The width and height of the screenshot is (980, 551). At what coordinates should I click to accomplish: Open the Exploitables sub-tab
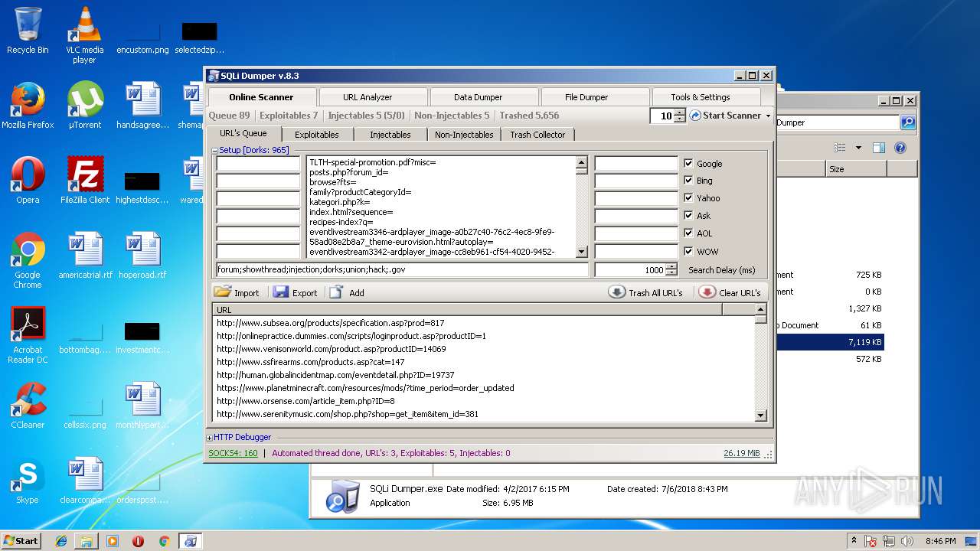[317, 135]
